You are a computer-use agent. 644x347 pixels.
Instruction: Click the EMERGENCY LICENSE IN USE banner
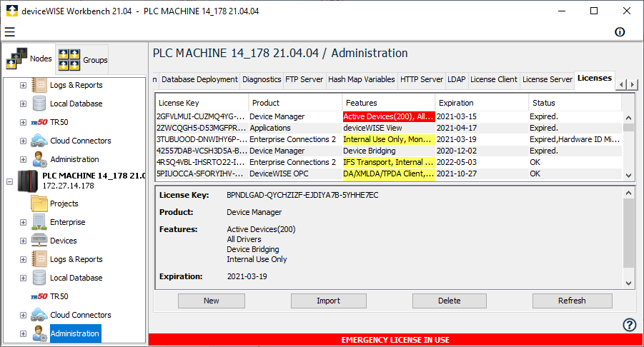point(395,340)
